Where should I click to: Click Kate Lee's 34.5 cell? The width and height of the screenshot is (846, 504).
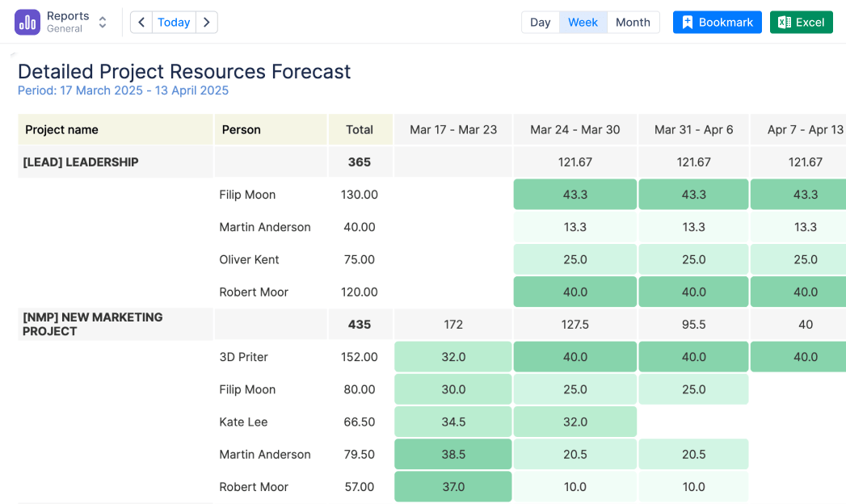coord(453,422)
